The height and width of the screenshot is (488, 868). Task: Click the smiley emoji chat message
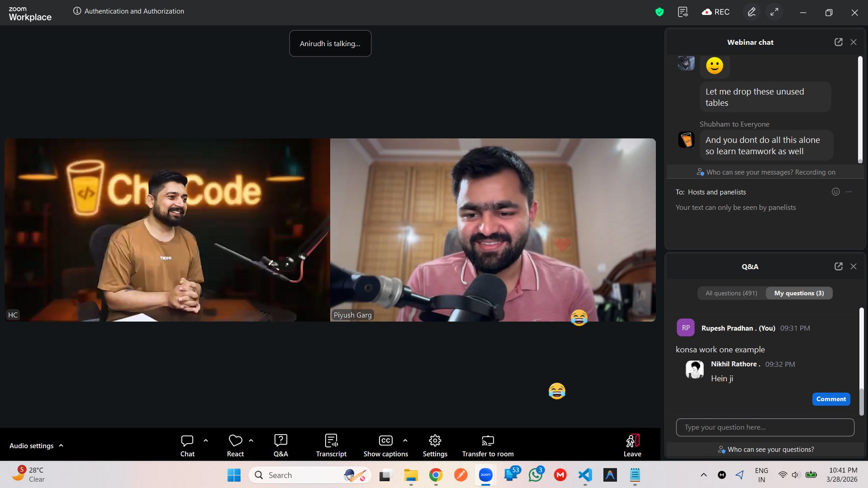click(x=714, y=66)
